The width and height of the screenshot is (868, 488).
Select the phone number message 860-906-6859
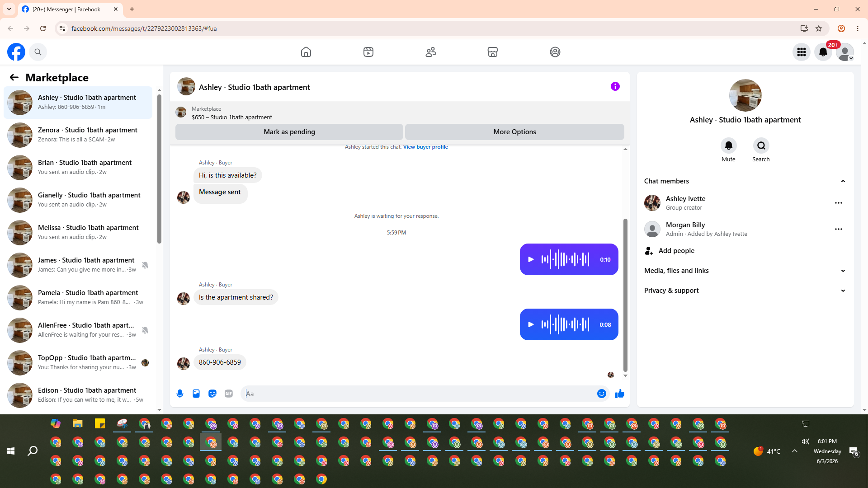click(x=220, y=362)
